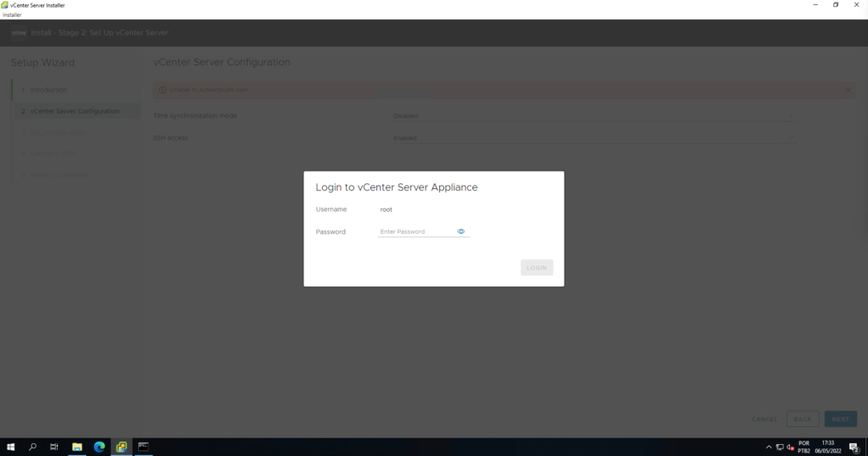The image size is (868, 456).
Task: Switch to vCenter Installer taskbar icon
Action: [121, 447]
